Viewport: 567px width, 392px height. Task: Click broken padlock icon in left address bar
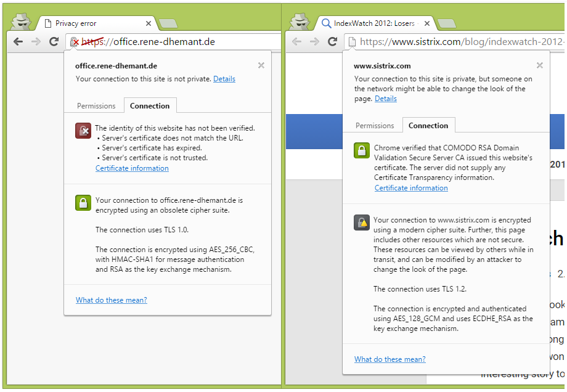tap(75, 42)
